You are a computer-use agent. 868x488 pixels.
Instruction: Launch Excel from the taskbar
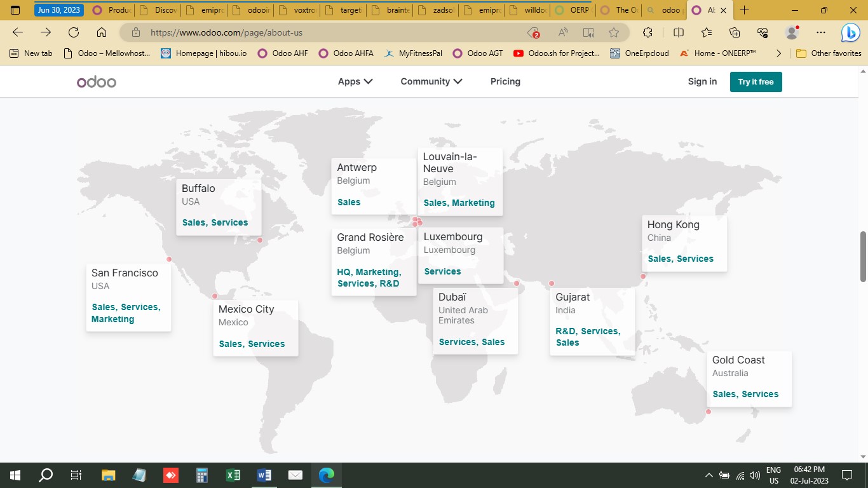(x=233, y=475)
